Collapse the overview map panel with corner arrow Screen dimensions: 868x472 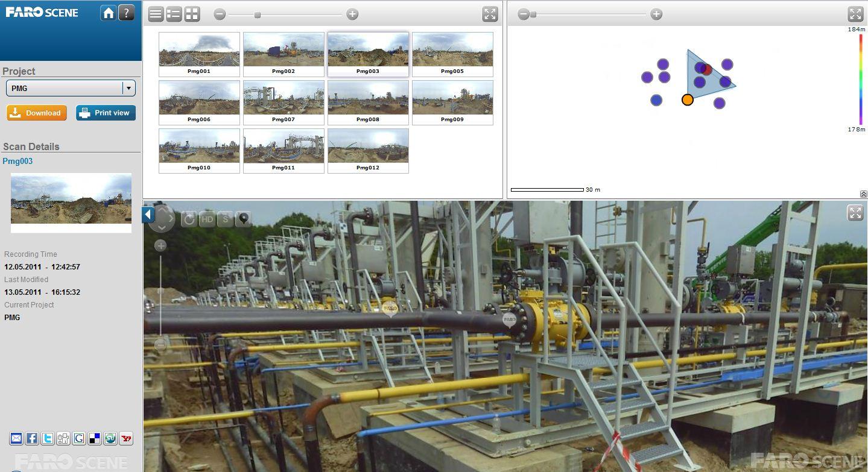coord(863,194)
